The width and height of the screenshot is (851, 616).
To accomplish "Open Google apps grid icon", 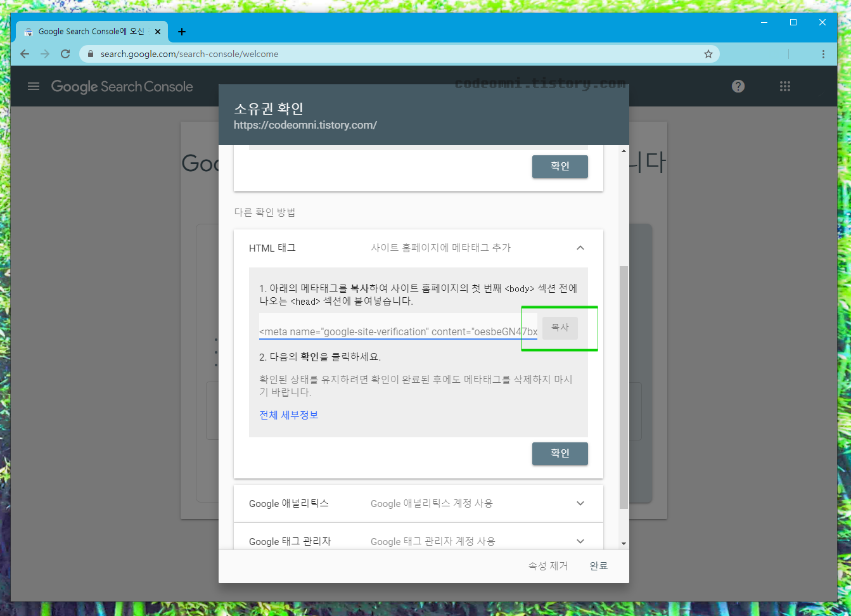I will pos(785,86).
